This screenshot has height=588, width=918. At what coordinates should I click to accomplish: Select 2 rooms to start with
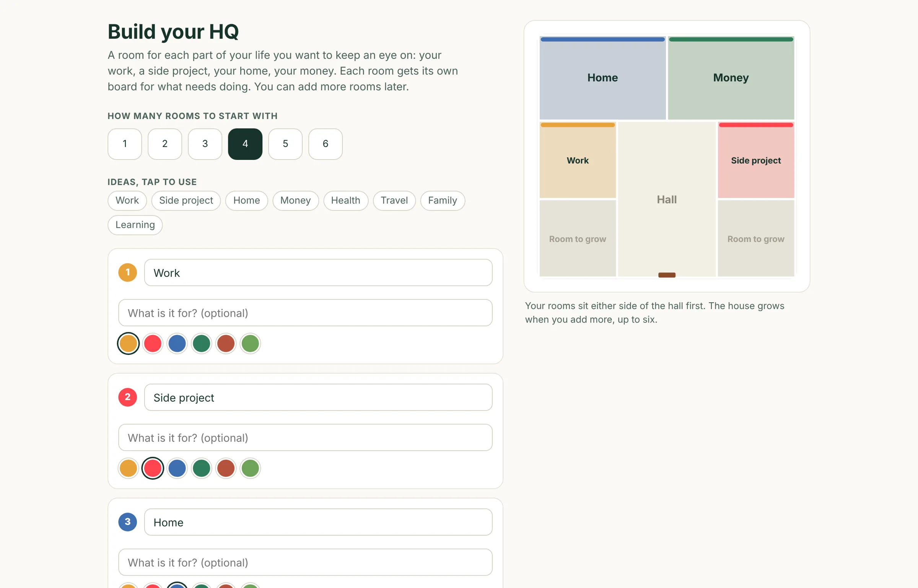point(165,144)
